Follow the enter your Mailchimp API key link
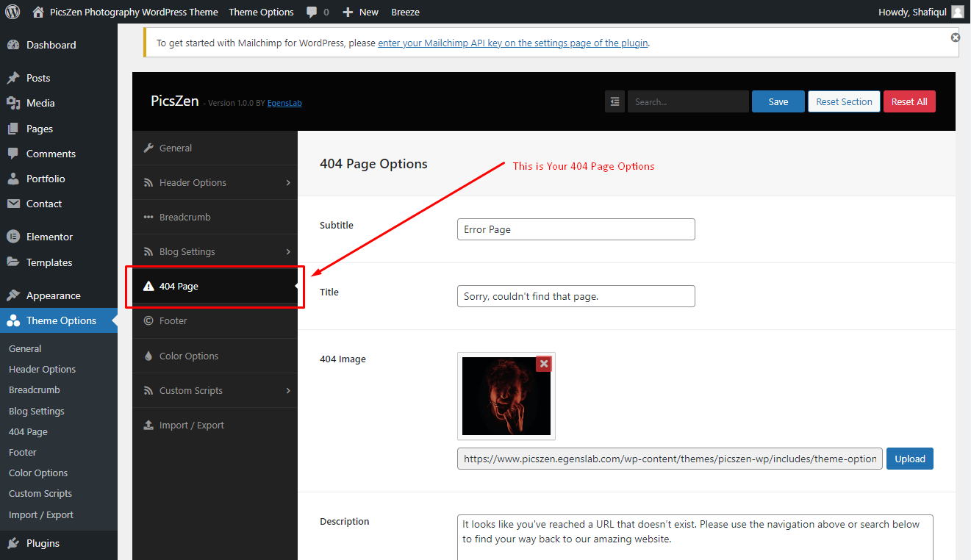Viewport: 971px width, 560px height. (513, 43)
